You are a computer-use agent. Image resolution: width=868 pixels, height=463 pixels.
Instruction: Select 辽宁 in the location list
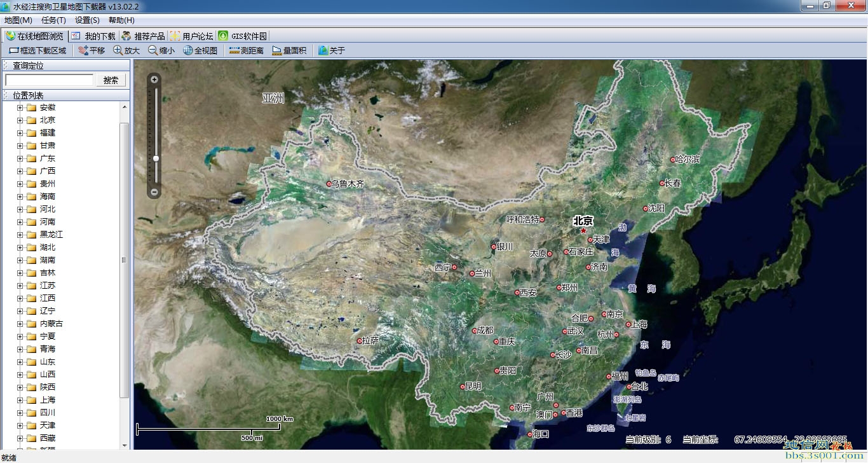pyautogui.click(x=48, y=311)
